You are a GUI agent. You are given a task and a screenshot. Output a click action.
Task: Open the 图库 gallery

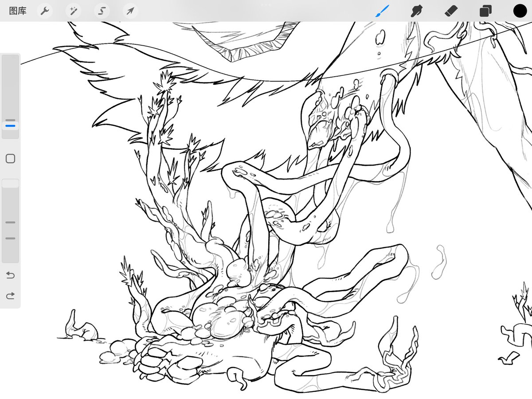click(x=18, y=11)
